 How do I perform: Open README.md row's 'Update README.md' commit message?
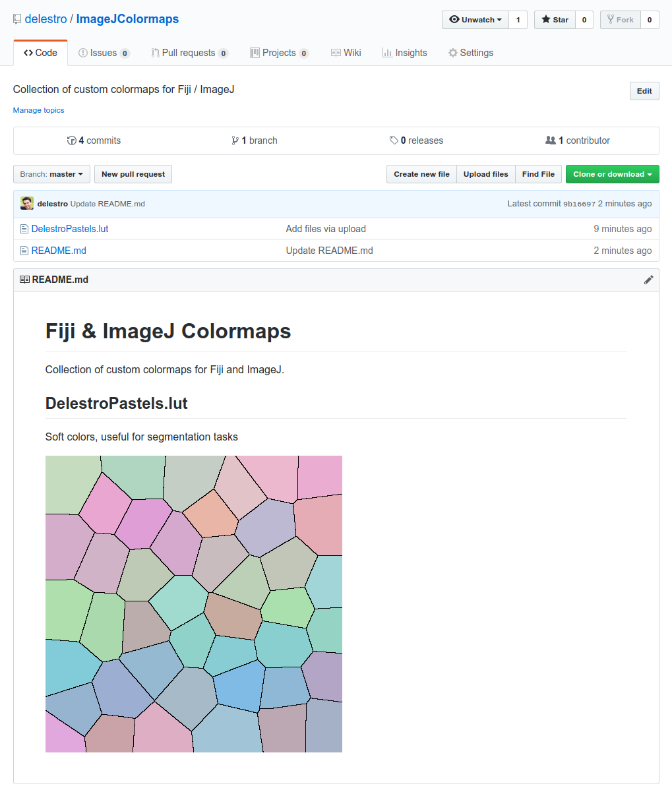click(330, 251)
